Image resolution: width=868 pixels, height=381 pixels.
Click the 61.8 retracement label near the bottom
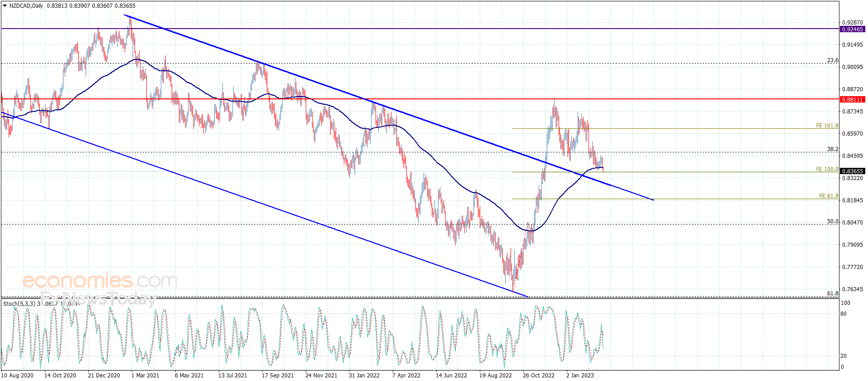[x=833, y=293]
